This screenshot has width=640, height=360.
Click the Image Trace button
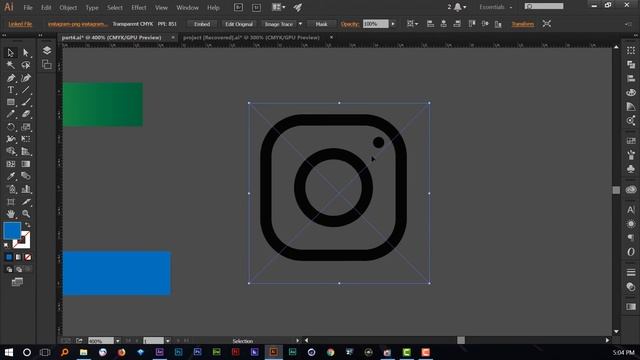[279, 24]
